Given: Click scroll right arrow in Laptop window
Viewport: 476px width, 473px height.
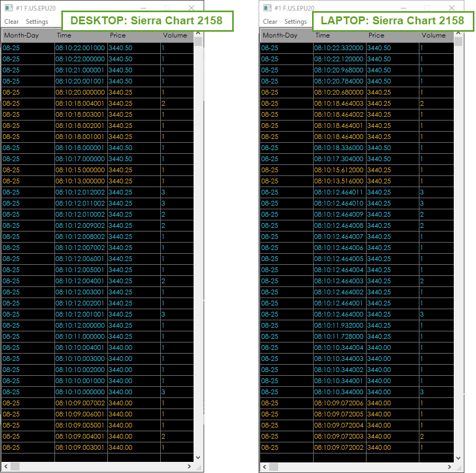Looking at the screenshot, I should point(450,467).
